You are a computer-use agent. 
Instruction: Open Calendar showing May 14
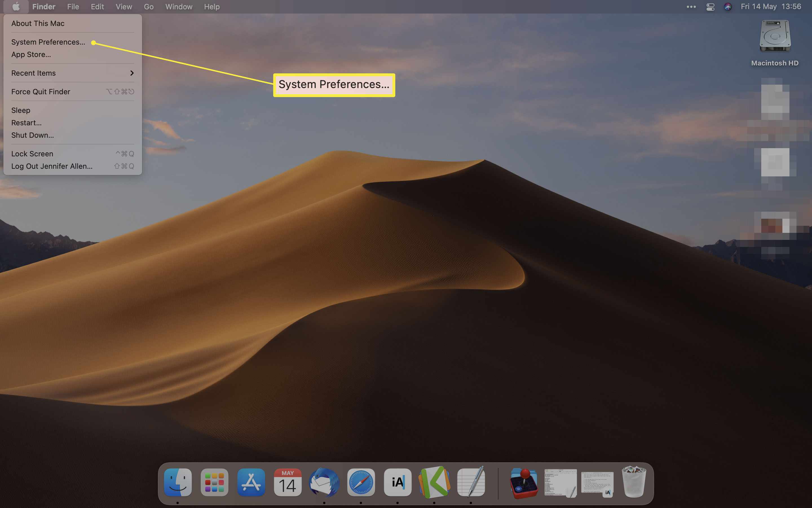(288, 483)
